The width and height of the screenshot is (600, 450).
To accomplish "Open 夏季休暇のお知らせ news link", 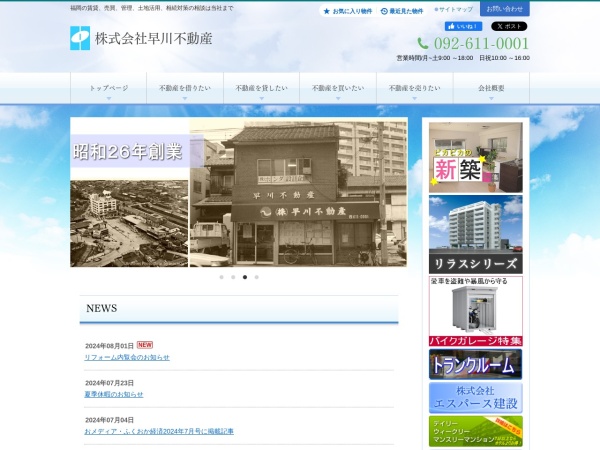I will tap(114, 394).
